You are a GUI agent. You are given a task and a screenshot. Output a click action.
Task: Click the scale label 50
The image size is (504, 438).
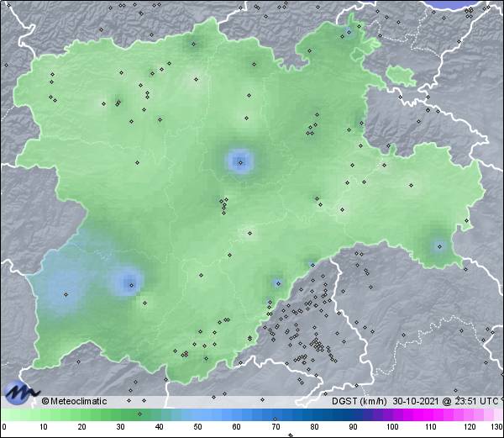point(197,427)
